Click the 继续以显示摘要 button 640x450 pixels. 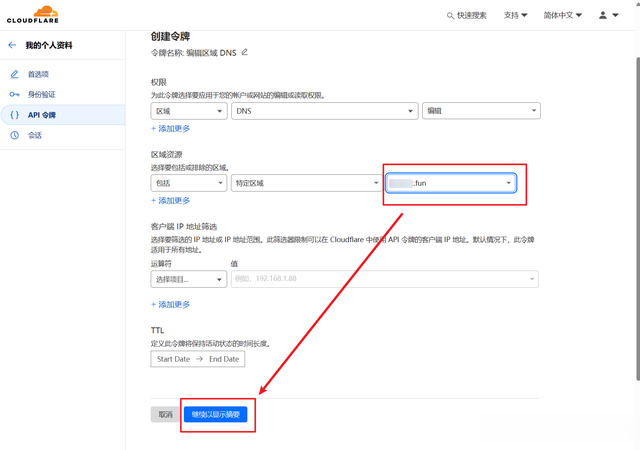216,414
